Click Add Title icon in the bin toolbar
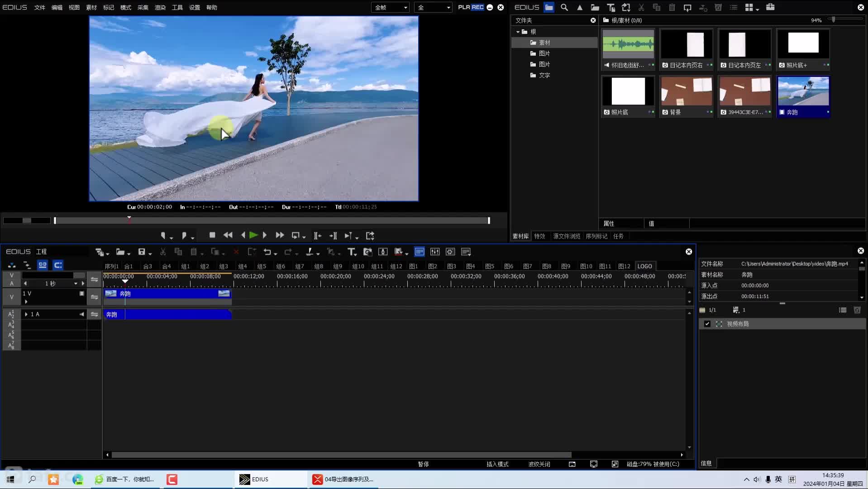Image resolution: width=868 pixels, height=489 pixels. coord(610,7)
